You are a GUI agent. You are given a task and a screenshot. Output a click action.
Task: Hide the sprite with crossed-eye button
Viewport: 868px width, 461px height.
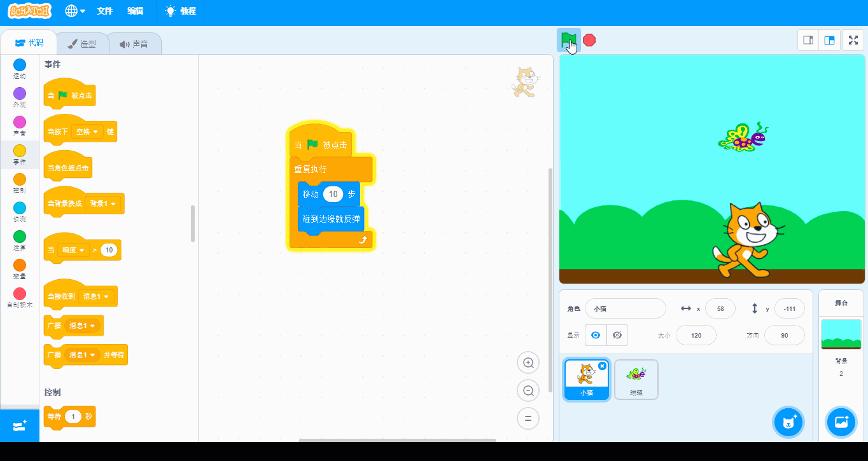(617, 335)
